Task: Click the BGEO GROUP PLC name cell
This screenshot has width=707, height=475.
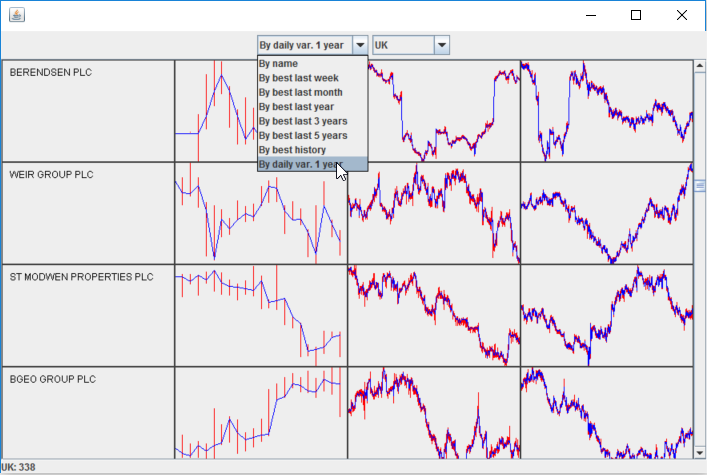Action: pyautogui.click(x=88, y=413)
